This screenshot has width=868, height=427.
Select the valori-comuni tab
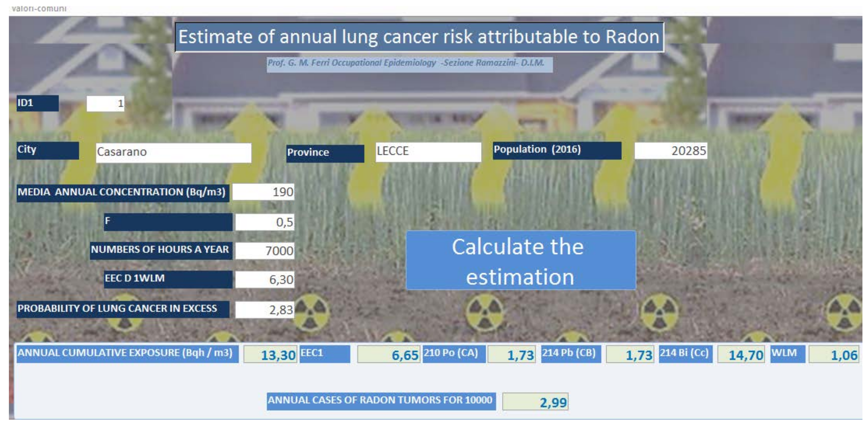[39, 8]
